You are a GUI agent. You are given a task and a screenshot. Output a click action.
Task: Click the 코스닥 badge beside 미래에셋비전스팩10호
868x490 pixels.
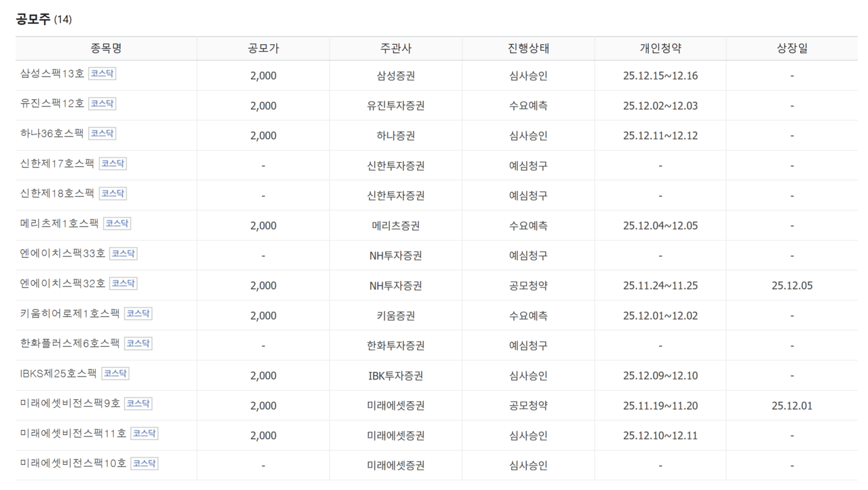[x=144, y=463]
